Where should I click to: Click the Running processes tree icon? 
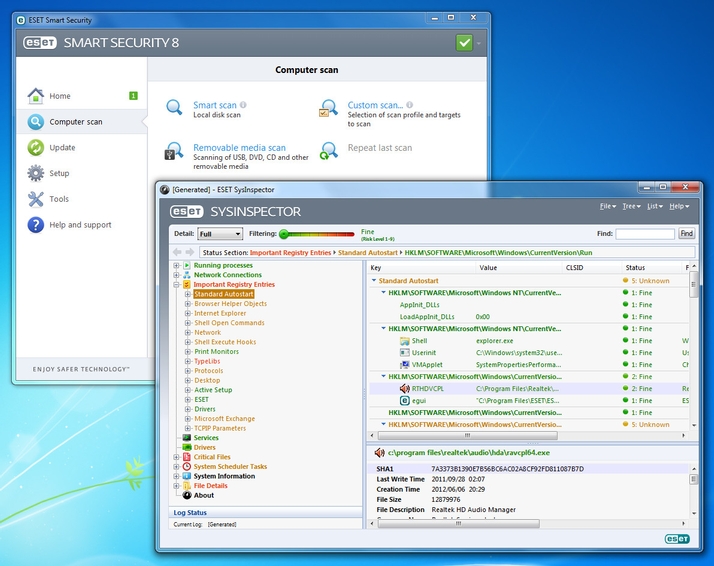(187, 265)
